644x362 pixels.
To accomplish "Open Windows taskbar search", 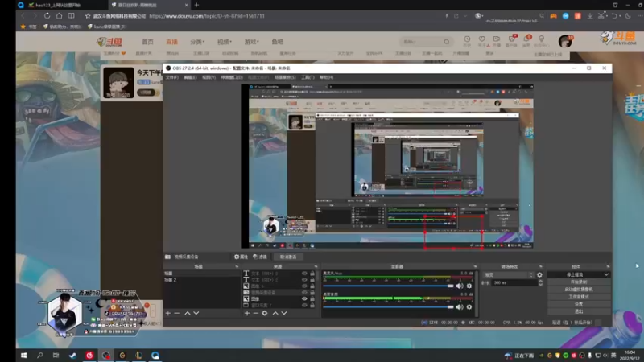I will [x=39, y=356].
